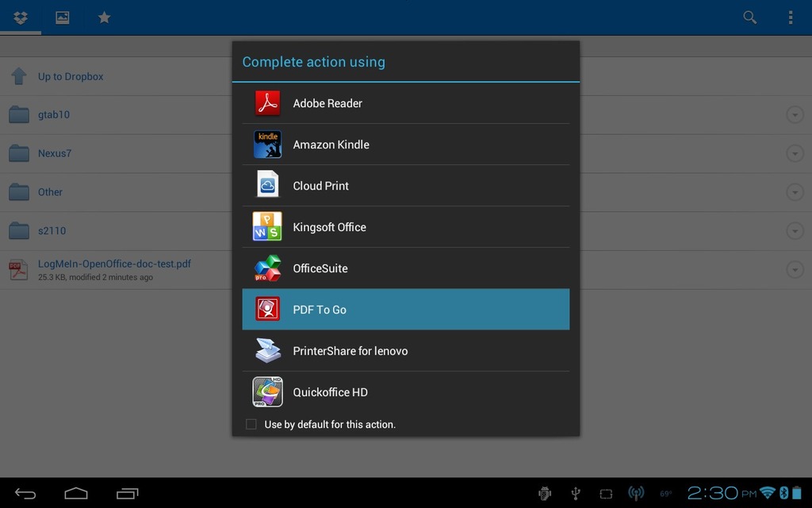Screen dimensions: 812x508
Task: Switch to the photos tab
Action: (x=62, y=17)
